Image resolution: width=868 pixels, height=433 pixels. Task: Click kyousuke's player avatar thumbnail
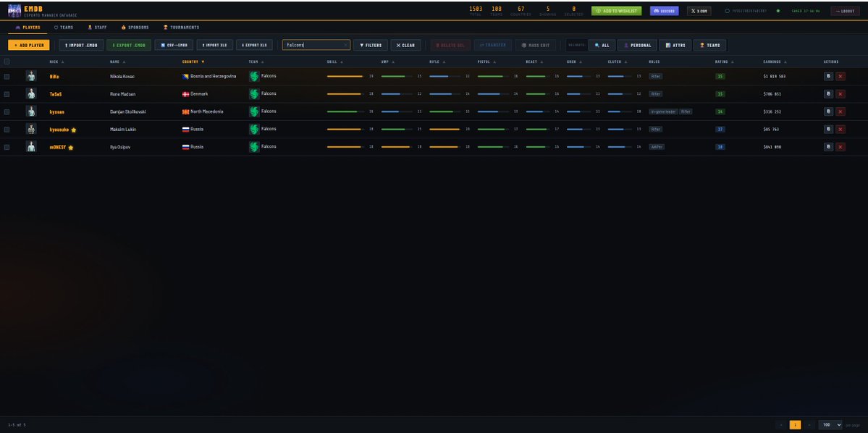coord(30,129)
